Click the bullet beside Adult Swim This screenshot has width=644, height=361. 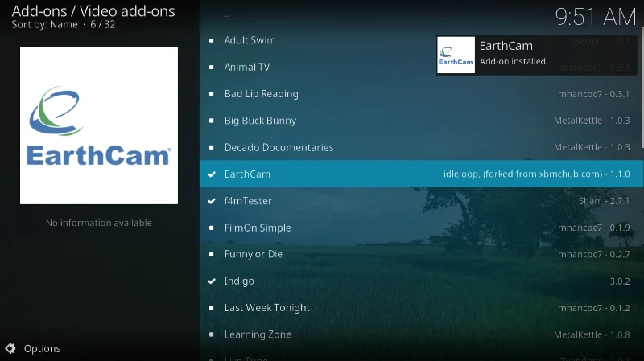(212, 40)
